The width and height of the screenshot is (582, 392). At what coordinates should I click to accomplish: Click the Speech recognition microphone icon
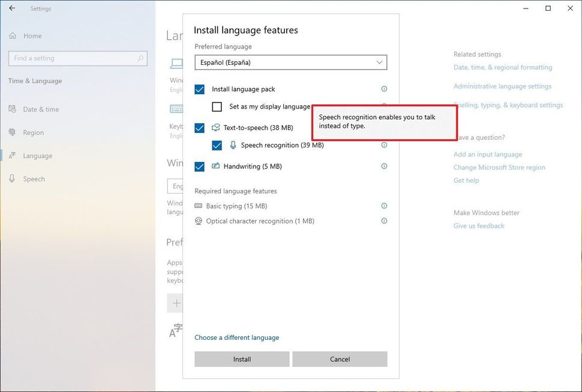click(x=232, y=145)
